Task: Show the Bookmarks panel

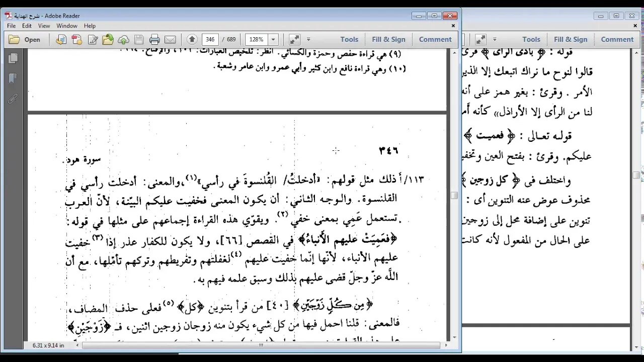Action: pos(13,78)
